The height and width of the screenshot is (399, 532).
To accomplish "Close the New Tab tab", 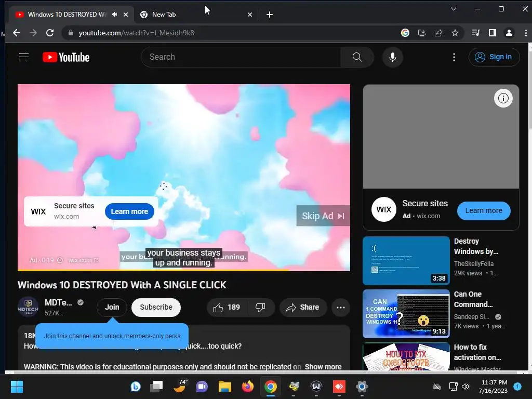I will coord(250,14).
